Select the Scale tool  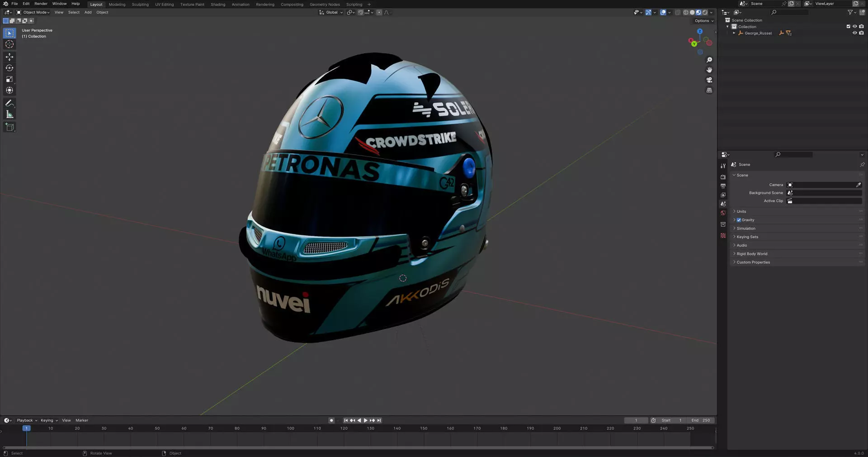[x=9, y=79]
